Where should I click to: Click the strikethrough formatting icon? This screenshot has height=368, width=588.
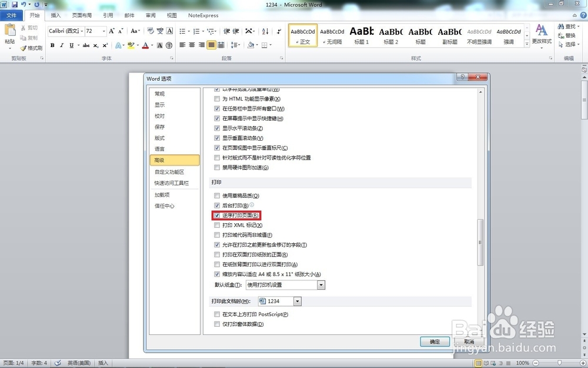(85, 45)
